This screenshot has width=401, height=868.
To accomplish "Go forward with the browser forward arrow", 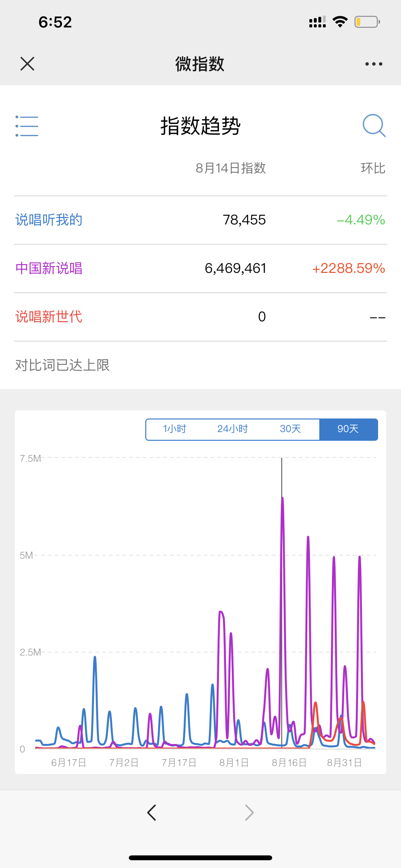I will point(249,812).
